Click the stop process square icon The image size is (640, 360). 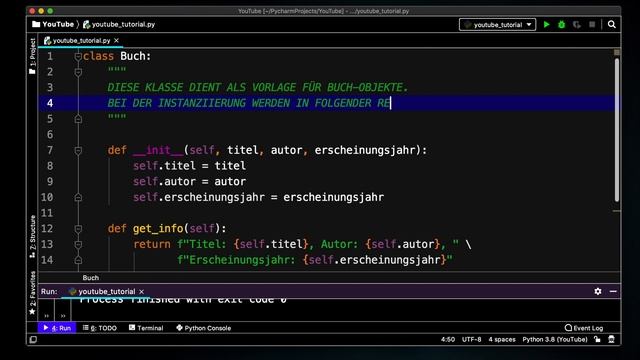click(592, 24)
